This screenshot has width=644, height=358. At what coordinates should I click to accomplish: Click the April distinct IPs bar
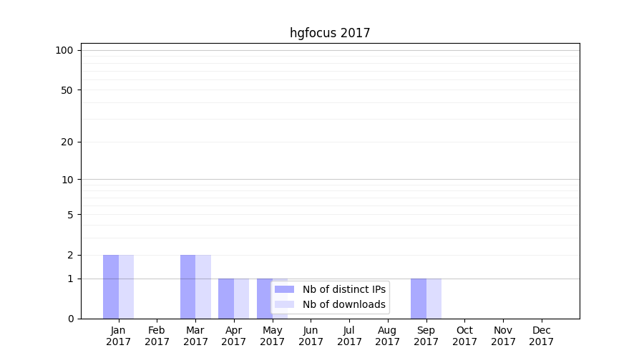click(x=226, y=299)
